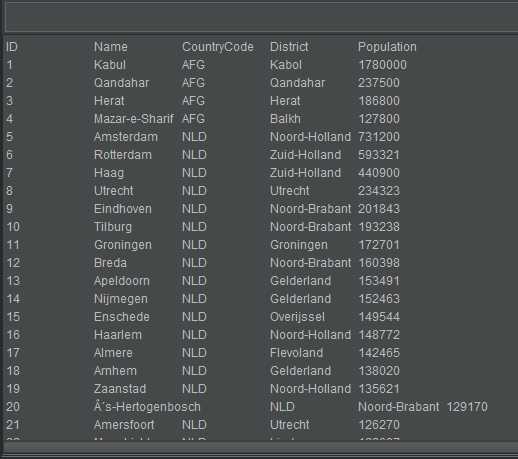Click the district Balkh

click(x=285, y=119)
